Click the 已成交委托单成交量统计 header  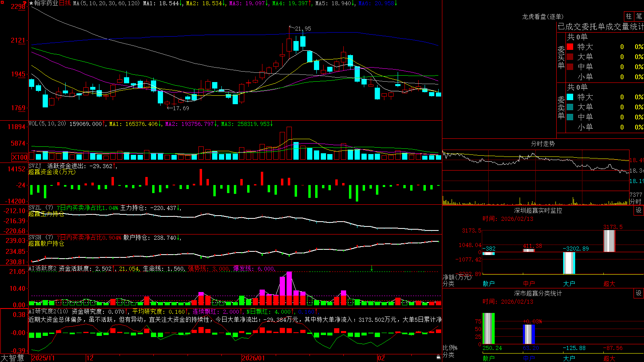[x=601, y=27]
